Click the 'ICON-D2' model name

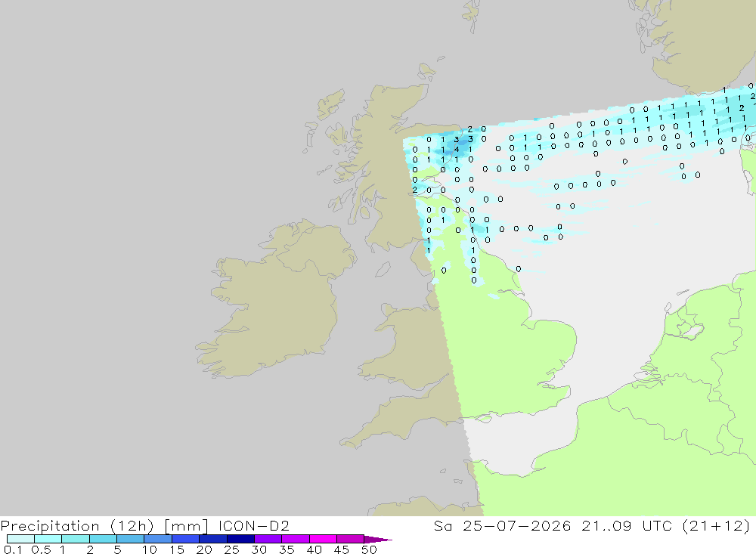point(253,525)
